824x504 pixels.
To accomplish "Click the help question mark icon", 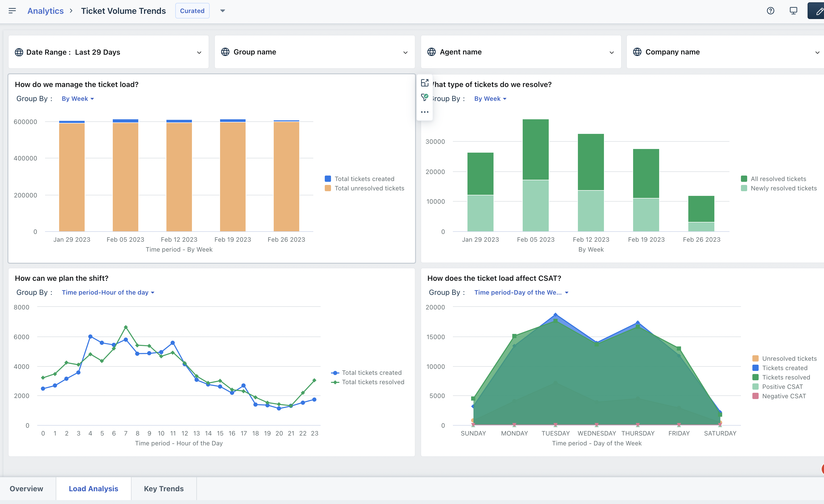I will (771, 11).
